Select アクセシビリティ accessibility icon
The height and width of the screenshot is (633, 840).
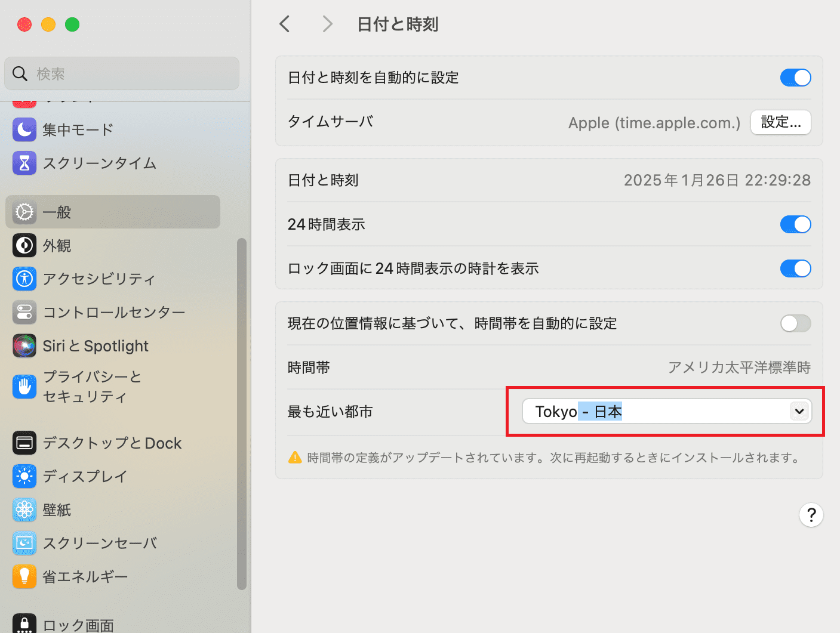click(x=24, y=279)
